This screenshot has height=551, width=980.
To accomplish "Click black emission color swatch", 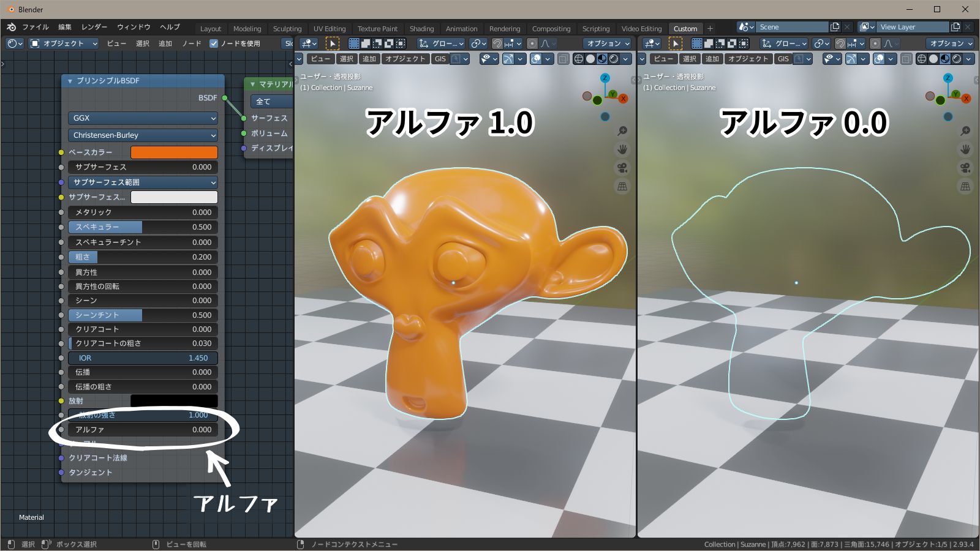I will (x=174, y=401).
